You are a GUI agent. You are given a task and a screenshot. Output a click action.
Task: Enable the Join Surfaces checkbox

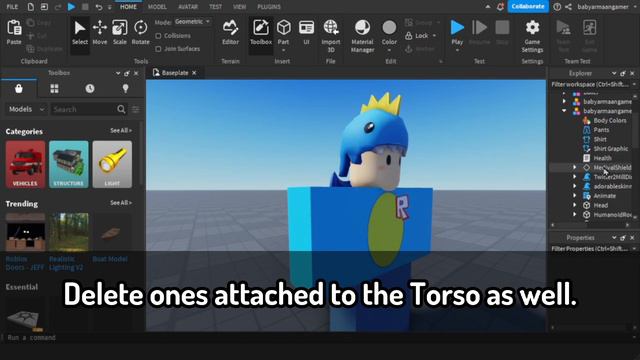tap(158, 49)
